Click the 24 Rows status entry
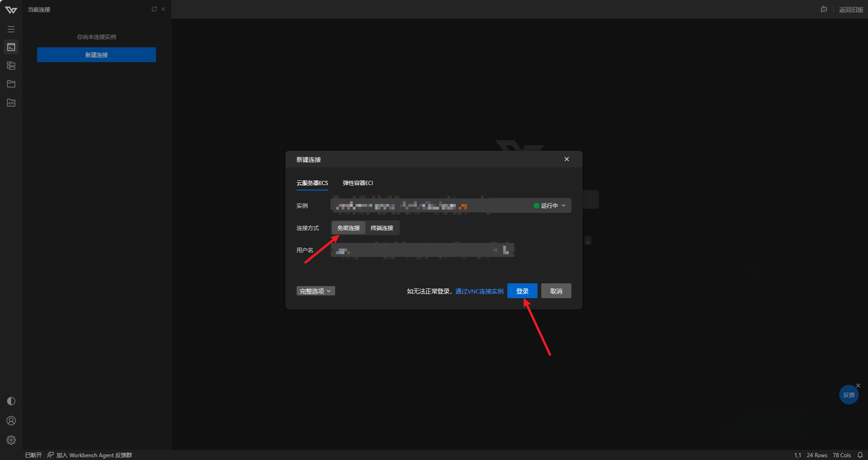Screen dimensions: 868x460 [817, 455]
